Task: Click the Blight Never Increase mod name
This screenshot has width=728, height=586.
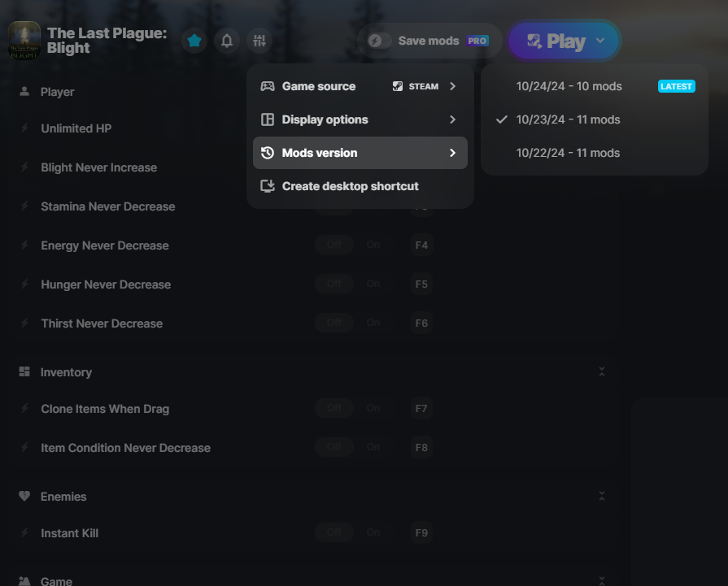Action: point(99,167)
